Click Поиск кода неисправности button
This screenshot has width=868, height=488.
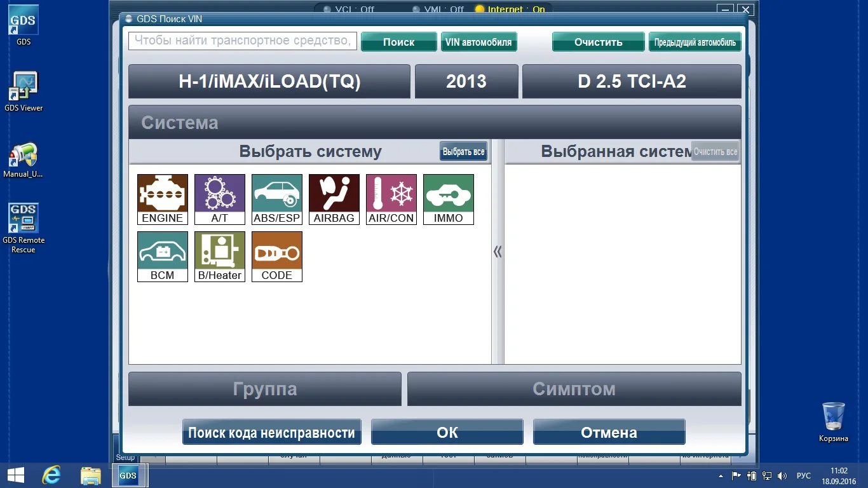[272, 432]
